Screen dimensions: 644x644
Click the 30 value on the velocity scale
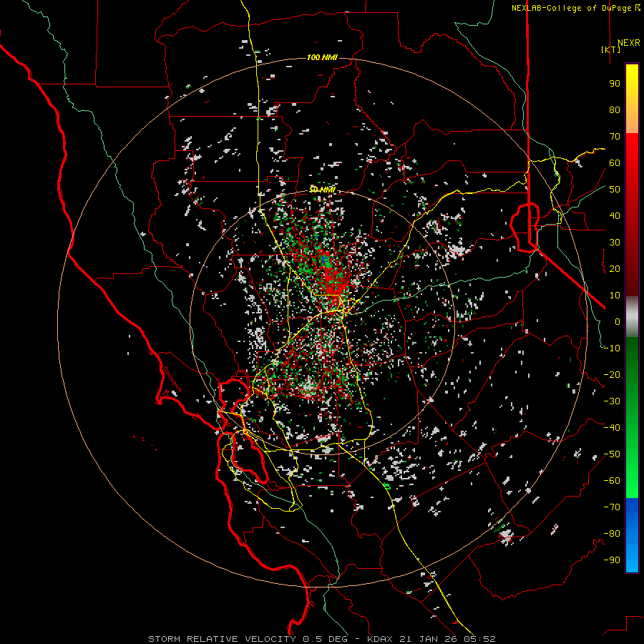click(615, 243)
